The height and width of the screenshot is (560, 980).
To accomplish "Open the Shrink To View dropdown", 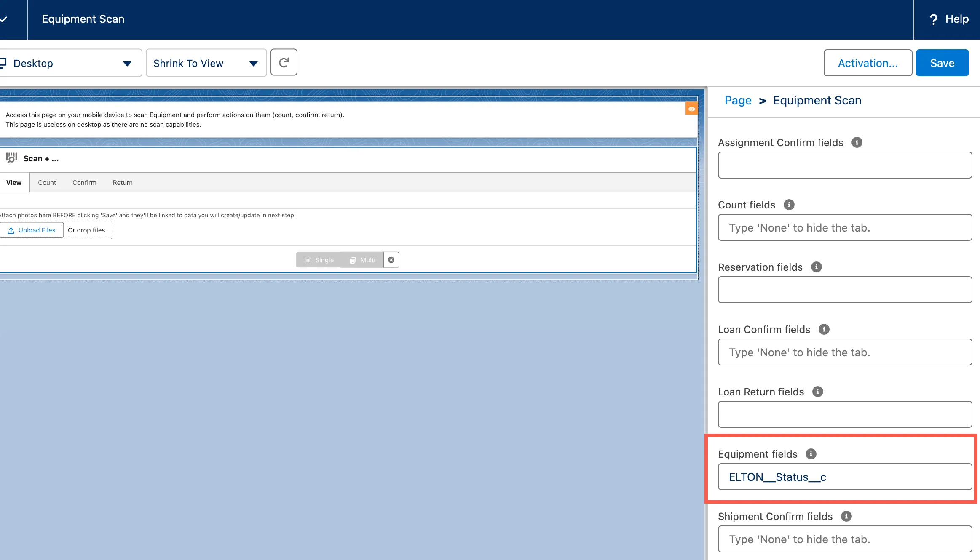I will (x=206, y=63).
